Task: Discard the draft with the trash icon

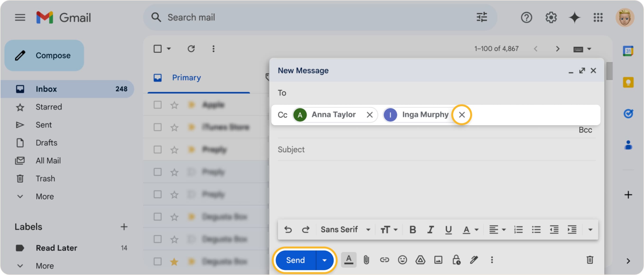Action: 590,260
